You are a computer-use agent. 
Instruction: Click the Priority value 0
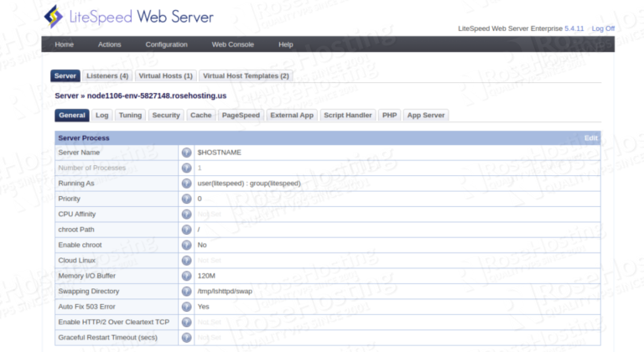coord(200,199)
